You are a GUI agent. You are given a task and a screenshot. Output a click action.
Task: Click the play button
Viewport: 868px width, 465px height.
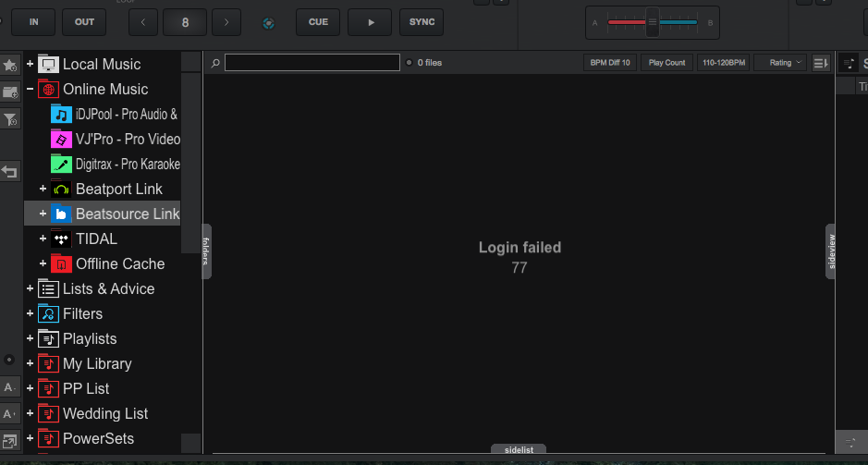pyautogui.click(x=370, y=22)
